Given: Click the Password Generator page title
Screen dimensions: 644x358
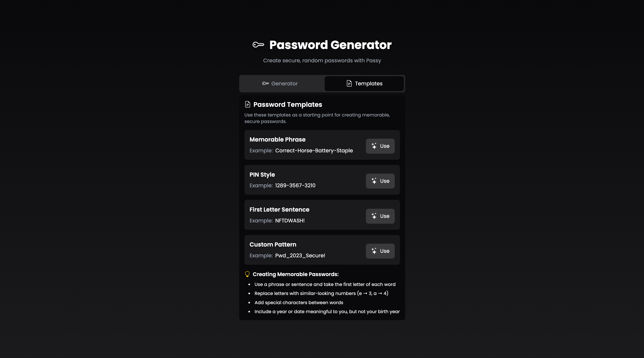Looking at the screenshot, I should pyautogui.click(x=330, y=45).
